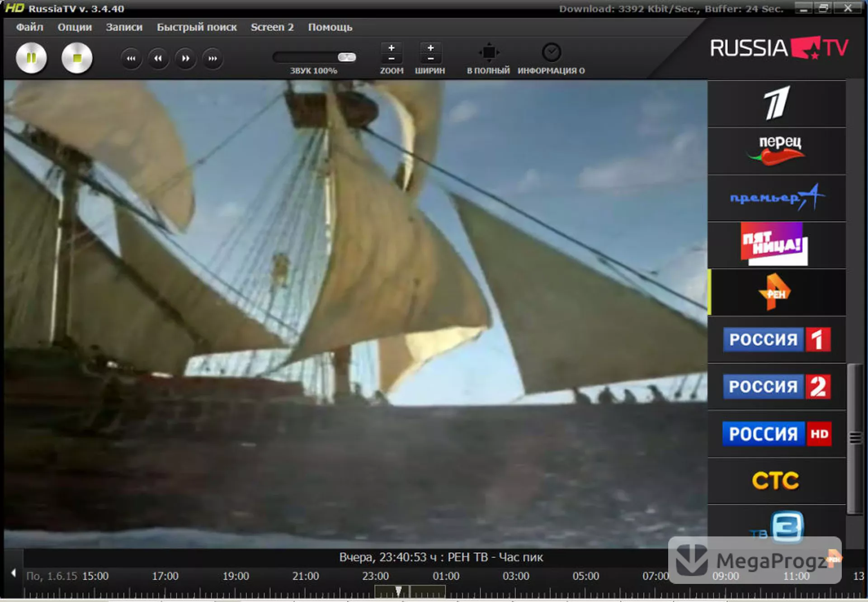Pause playback with the pause button
868x602 pixels.
pyautogui.click(x=31, y=58)
